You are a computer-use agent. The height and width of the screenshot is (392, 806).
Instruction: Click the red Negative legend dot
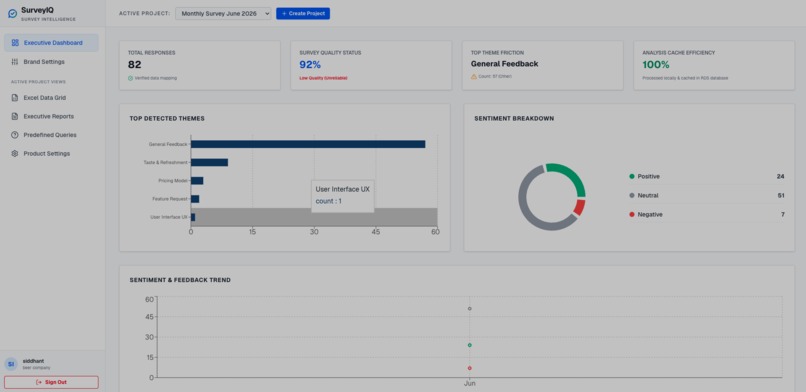coord(632,214)
